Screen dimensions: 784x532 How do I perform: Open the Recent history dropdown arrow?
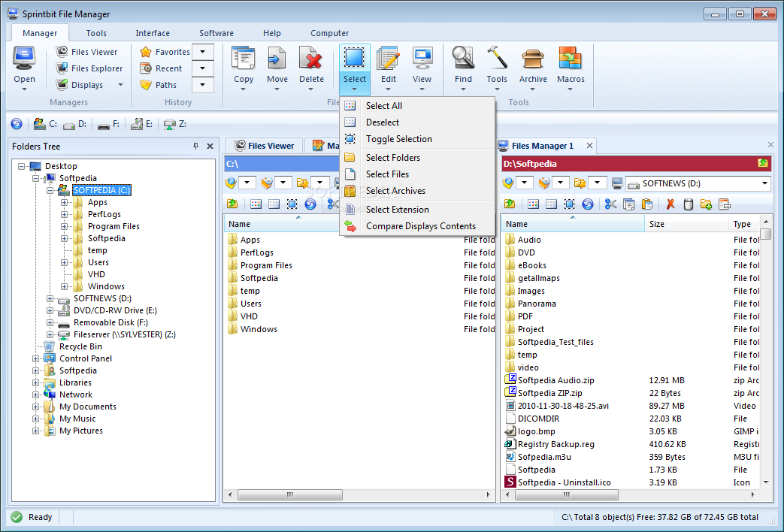pyautogui.click(x=202, y=68)
